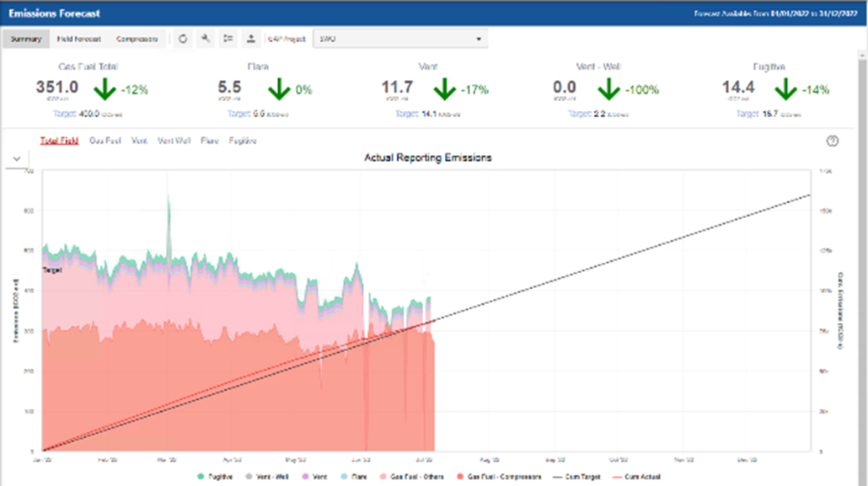
Task: Expand the chevron panel above the chart
Action: (x=18, y=158)
